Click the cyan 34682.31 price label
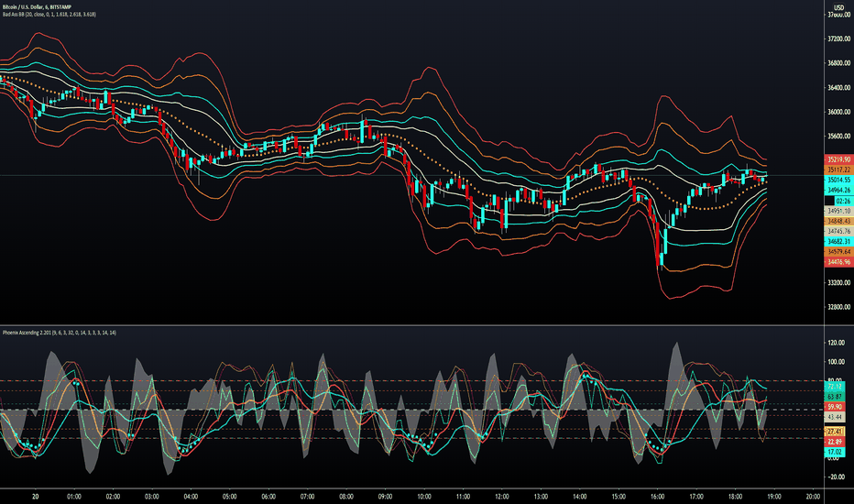 click(838, 241)
